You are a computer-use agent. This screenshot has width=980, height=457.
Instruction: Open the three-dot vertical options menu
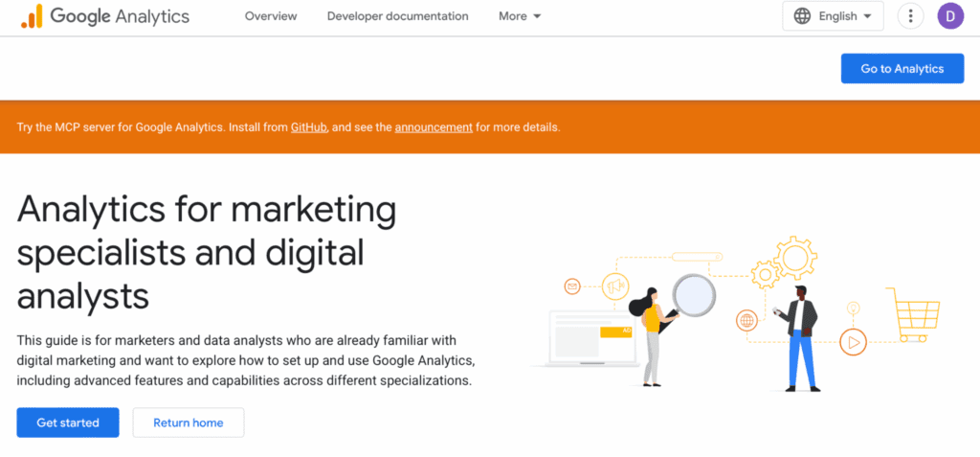[910, 16]
